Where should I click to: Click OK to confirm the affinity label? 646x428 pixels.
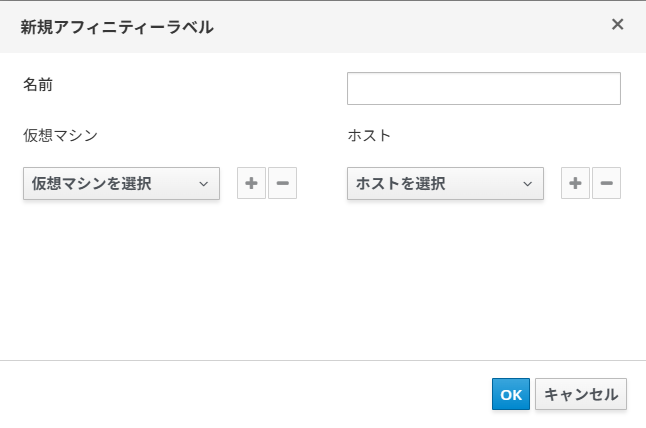(x=511, y=394)
